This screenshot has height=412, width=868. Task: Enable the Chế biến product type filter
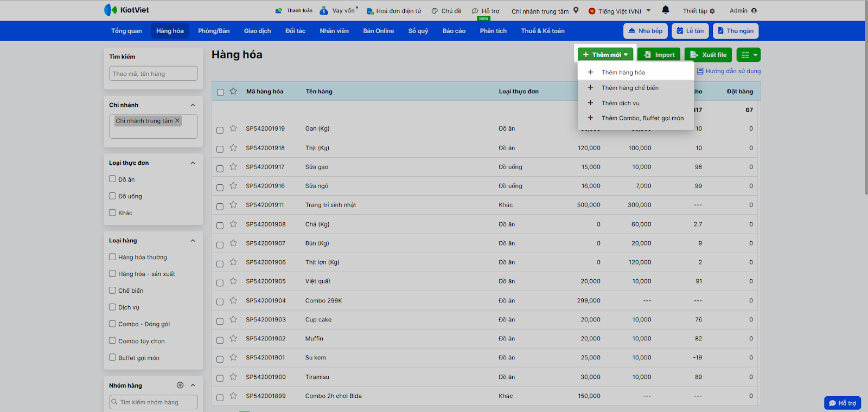(112, 291)
